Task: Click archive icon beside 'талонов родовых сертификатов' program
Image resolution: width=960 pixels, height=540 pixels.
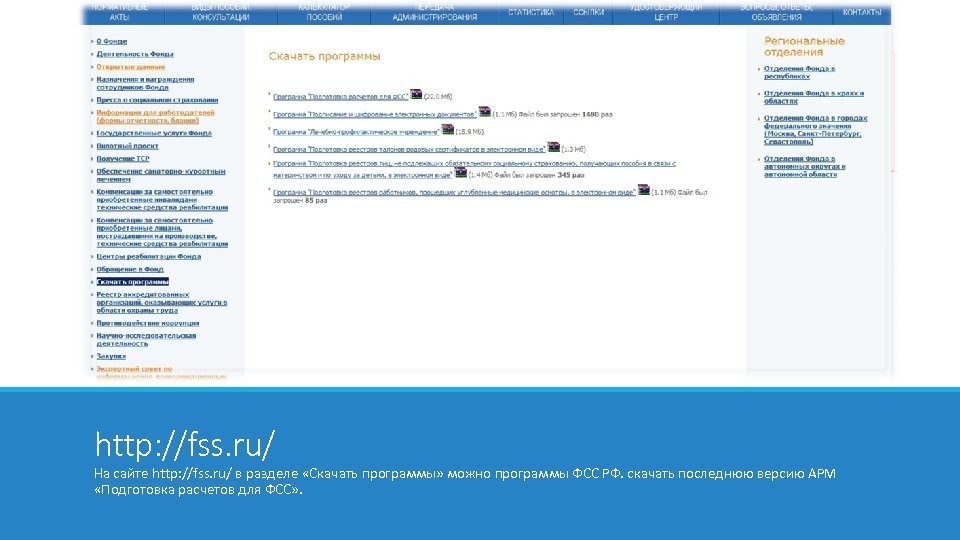Action: pyautogui.click(x=553, y=146)
